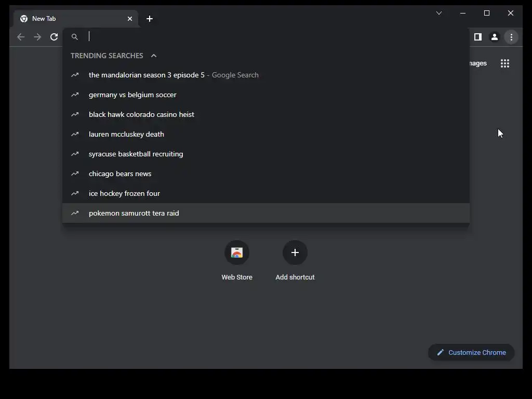Open the profile avatar menu
The width and height of the screenshot is (532, 399).
tap(495, 37)
